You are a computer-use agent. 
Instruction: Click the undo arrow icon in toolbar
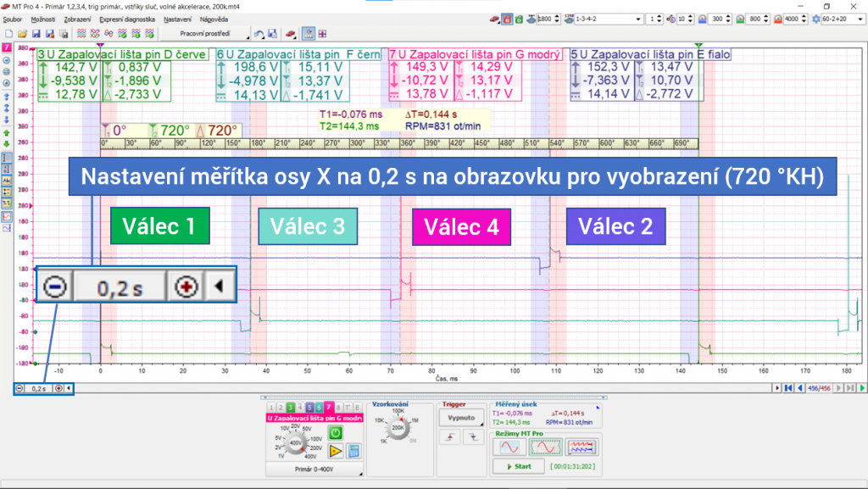(258, 34)
